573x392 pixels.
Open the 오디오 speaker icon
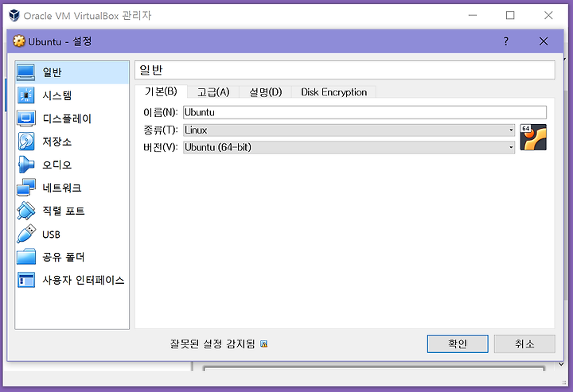(x=26, y=165)
